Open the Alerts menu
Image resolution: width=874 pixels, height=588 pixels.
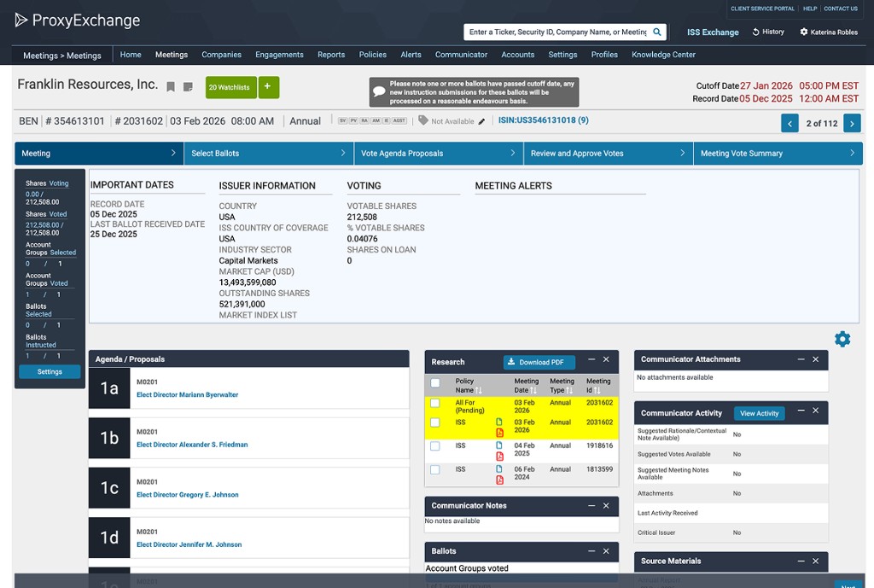[411, 55]
